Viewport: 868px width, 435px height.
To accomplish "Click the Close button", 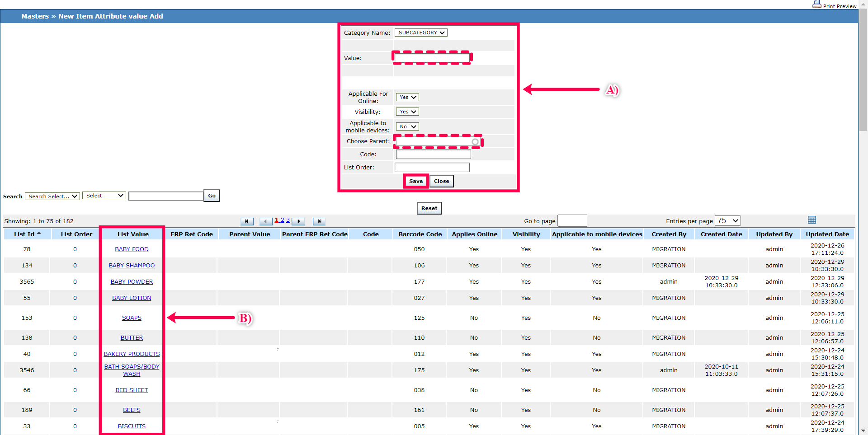I will click(442, 181).
